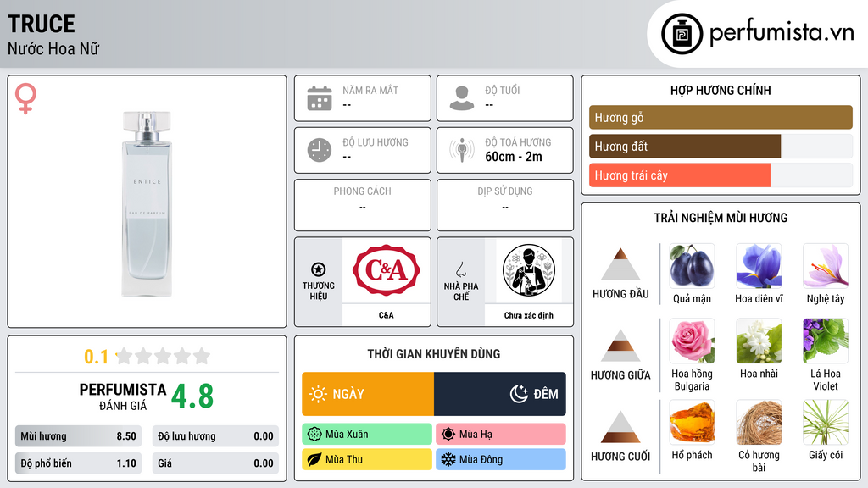Click the Entice perfume bottle image
The width and height of the screenshot is (868, 488).
point(147,203)
